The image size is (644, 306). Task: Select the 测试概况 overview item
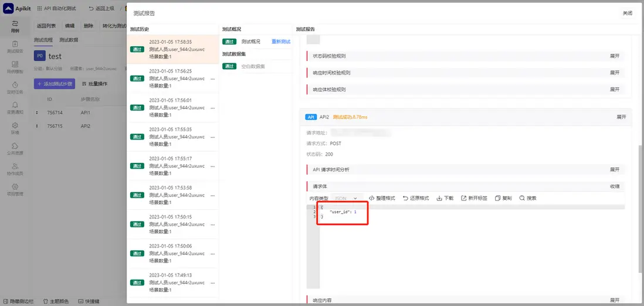250,42
